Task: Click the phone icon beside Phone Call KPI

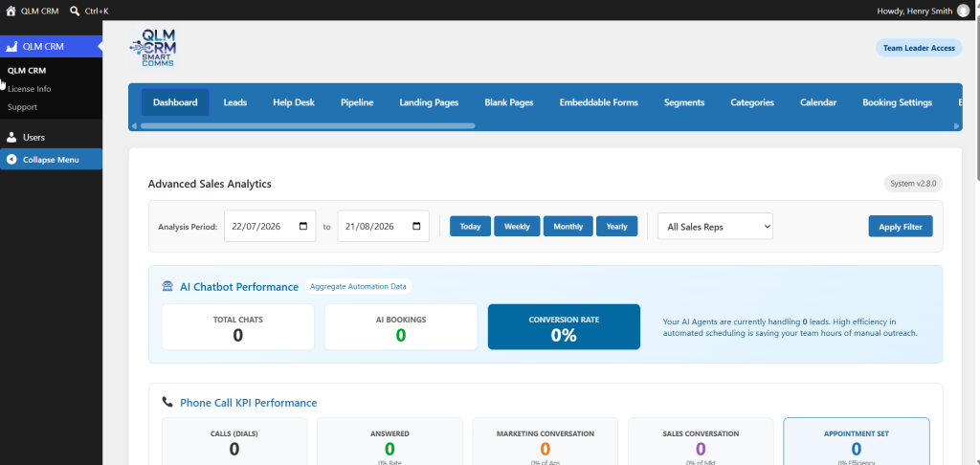Action: [x=167, y=402]
